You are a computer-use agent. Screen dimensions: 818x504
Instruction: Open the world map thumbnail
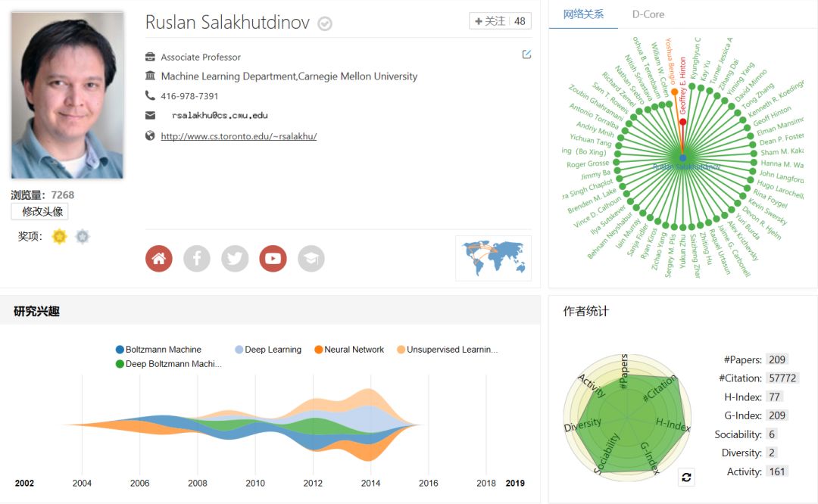coord(493,258)
